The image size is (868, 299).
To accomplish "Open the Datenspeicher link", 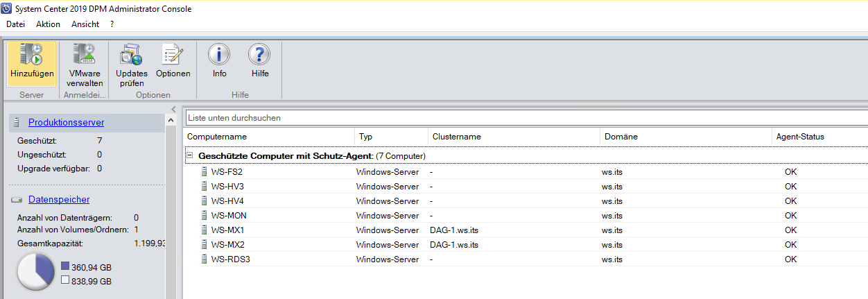I will coord(59,200).
